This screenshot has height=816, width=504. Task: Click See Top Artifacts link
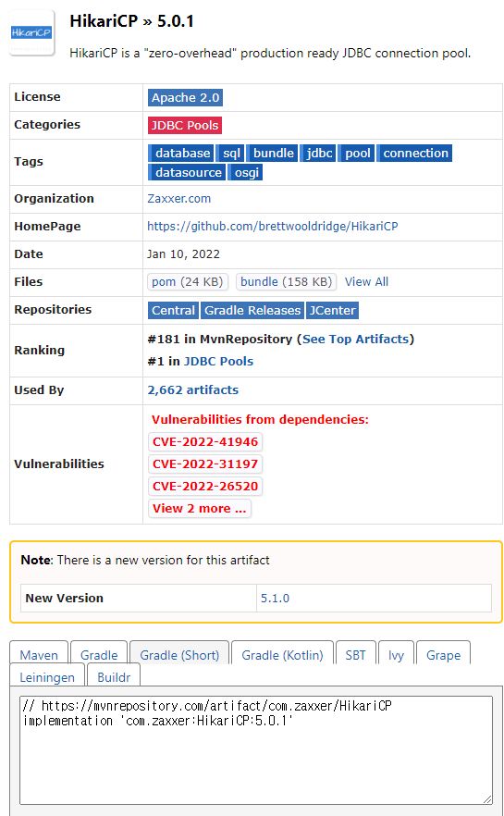tap(356, 340)
